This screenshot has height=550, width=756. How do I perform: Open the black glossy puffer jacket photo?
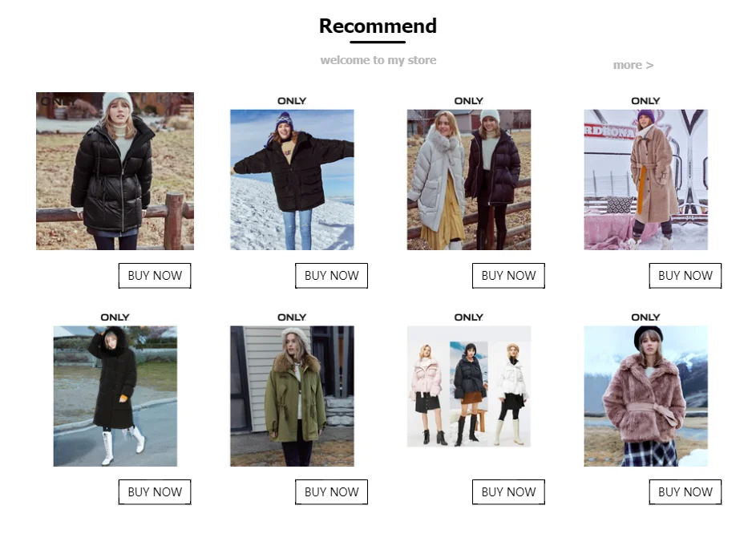point(115,171)
